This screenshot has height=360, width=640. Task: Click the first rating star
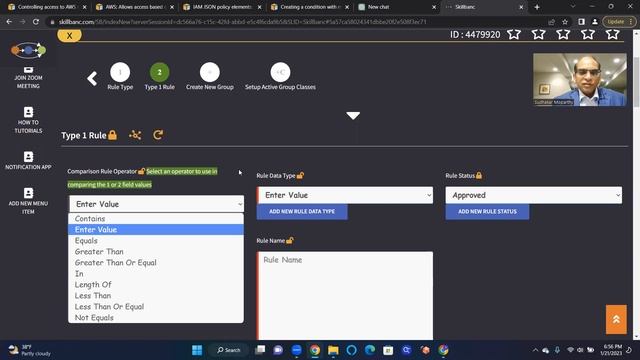(x=514, y=34)
